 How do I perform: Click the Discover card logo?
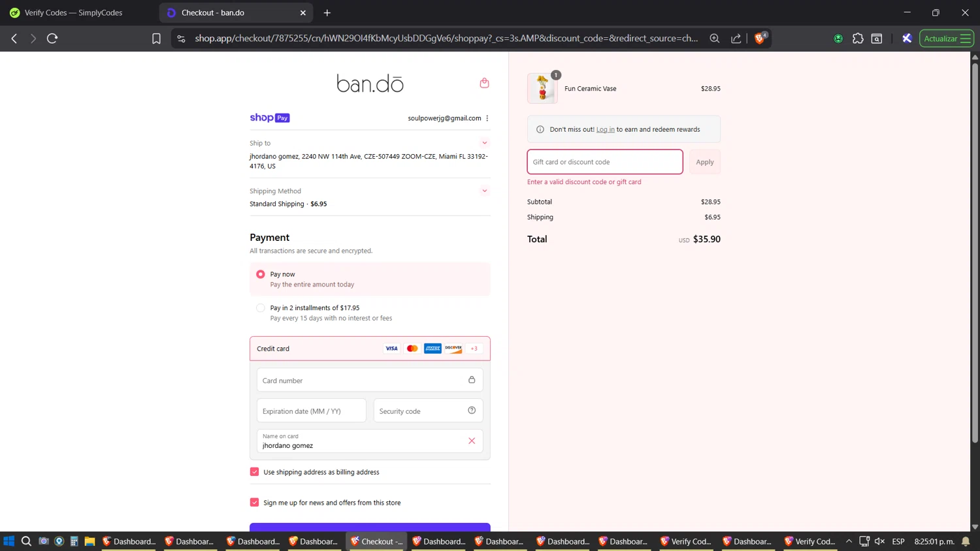point(453,349)
